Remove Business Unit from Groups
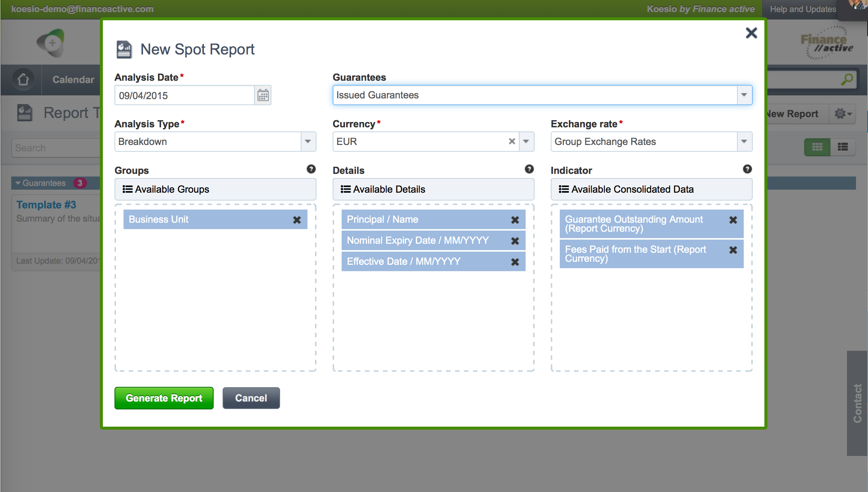 (297, 220)
